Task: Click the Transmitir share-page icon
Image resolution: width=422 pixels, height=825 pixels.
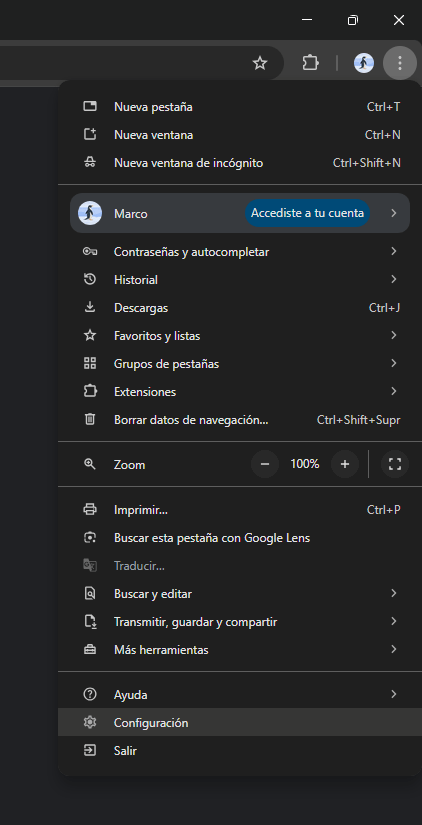Action: pos(90,622)
